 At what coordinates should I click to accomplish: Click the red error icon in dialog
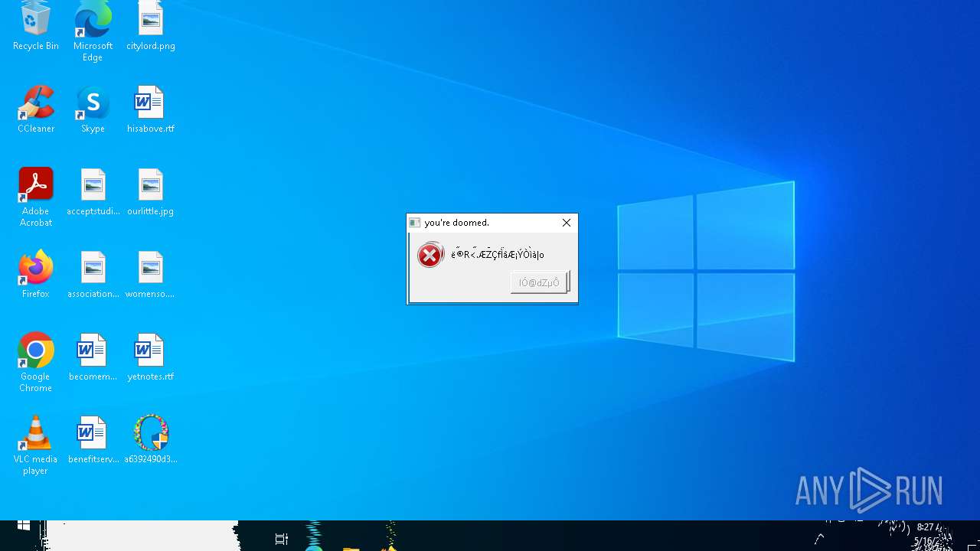tap(430, 255)
